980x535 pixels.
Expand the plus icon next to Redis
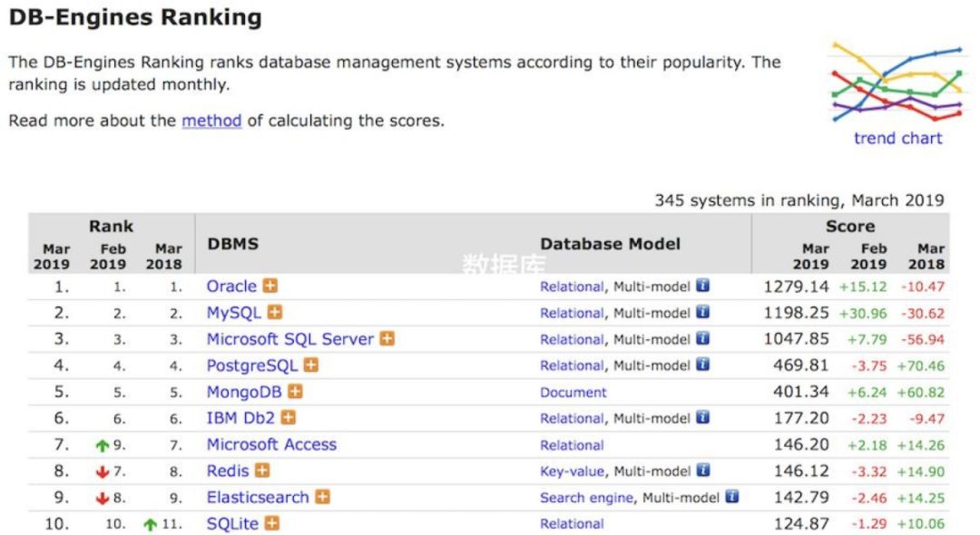pyautogui.click(x=262, y=470)
